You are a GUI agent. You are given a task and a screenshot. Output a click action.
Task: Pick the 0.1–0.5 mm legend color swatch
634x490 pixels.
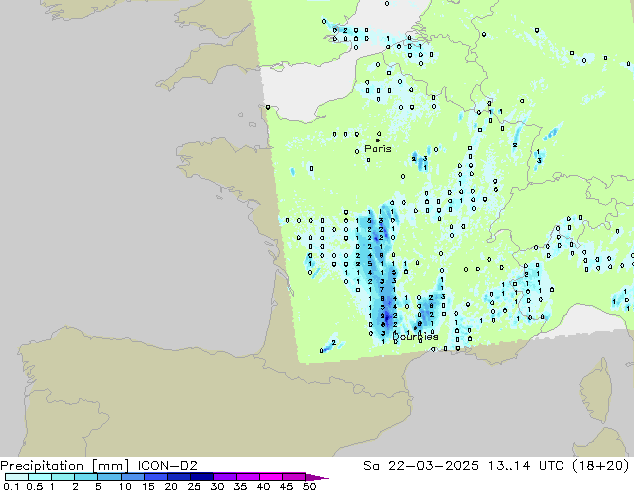click(17, 477)
